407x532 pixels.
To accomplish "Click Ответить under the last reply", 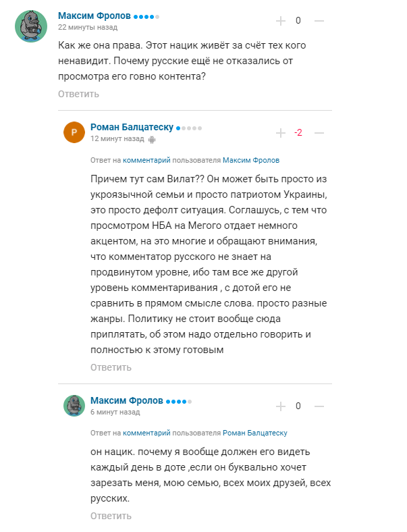I will 111,516.
